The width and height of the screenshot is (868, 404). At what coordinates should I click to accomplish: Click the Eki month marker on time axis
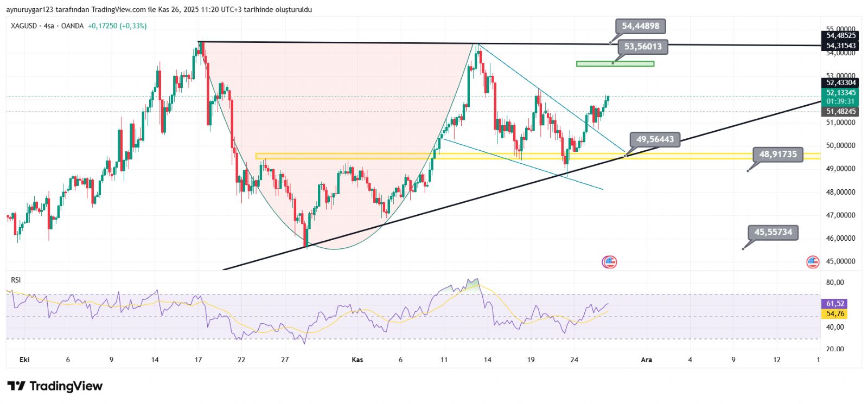tap(24, 360)
